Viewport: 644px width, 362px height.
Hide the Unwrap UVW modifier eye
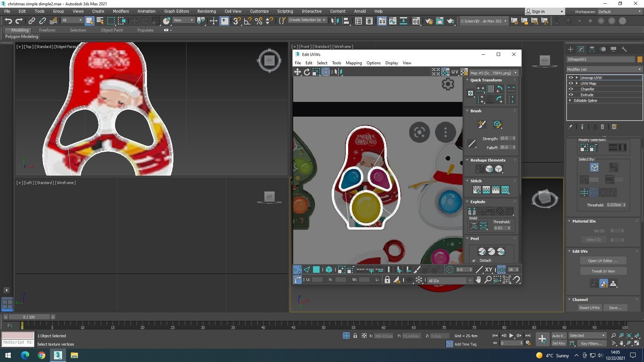(x=571, y=77)
